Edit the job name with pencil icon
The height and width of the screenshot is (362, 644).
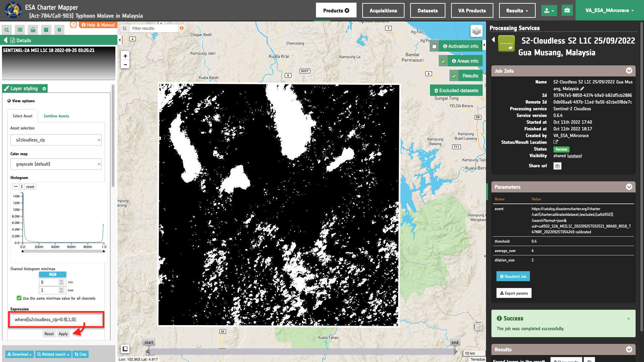tap(582, 88)
